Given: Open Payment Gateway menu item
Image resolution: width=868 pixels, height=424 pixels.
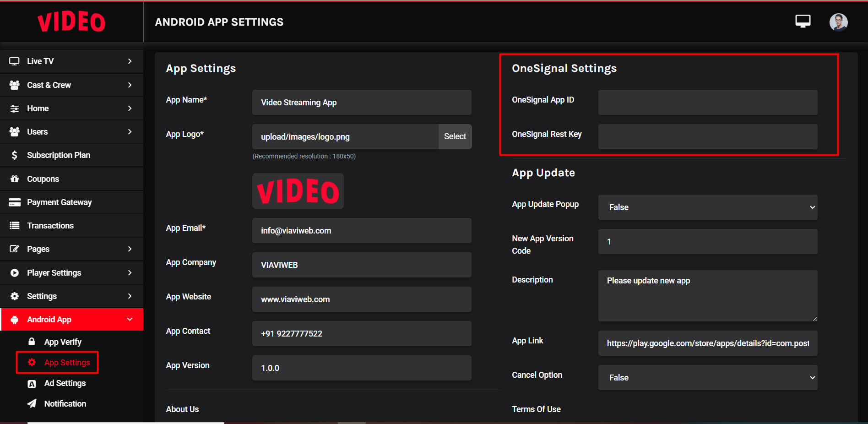Looking at the screenshot, I should [x=72, y=202].
